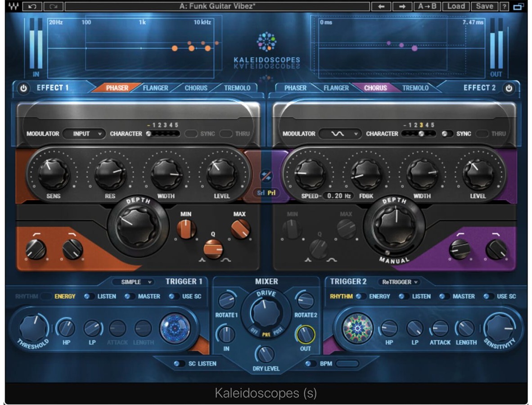Go to next preset arrow
532x405 pixels.
[x=402, y=6]
